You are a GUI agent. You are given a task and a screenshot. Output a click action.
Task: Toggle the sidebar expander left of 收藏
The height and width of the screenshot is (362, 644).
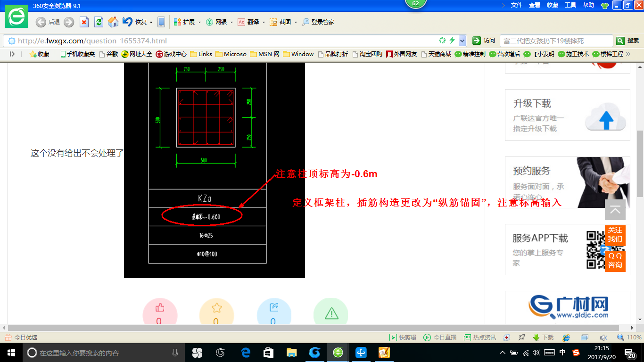coord(12,54)
